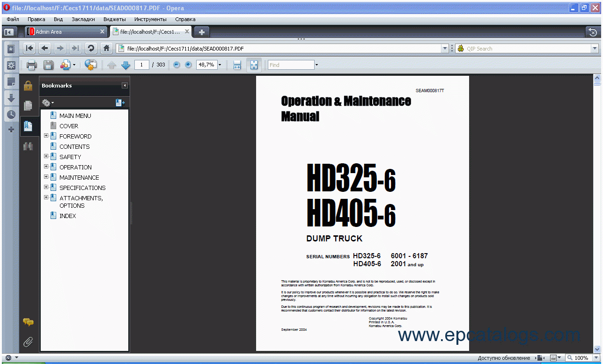Reload the page with the refresh button

[x=91, y=48]
